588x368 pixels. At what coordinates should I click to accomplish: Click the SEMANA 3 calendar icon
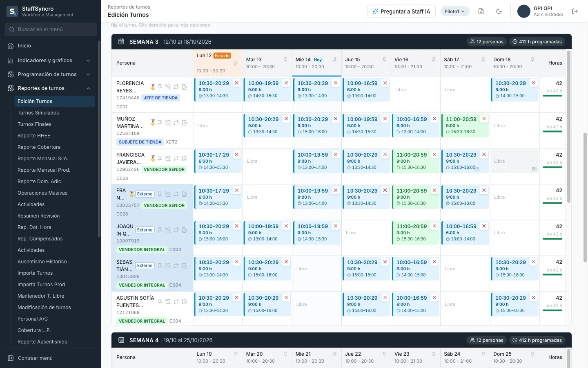[121, 42]
